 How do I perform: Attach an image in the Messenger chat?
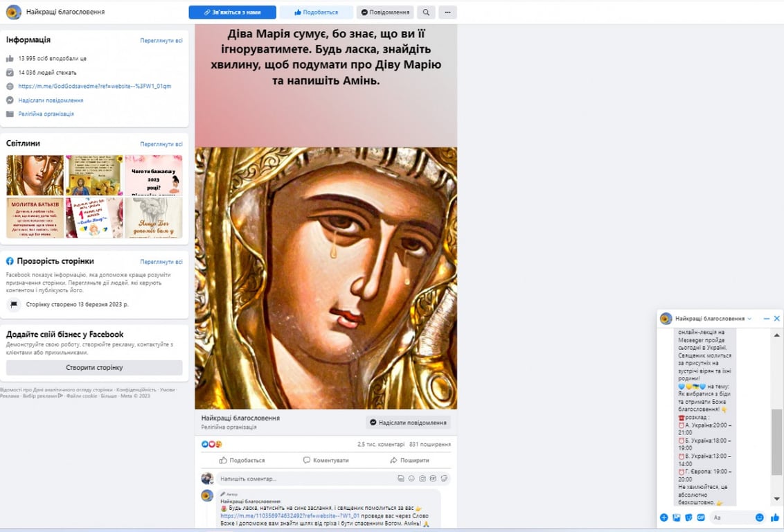pos(676,517)
